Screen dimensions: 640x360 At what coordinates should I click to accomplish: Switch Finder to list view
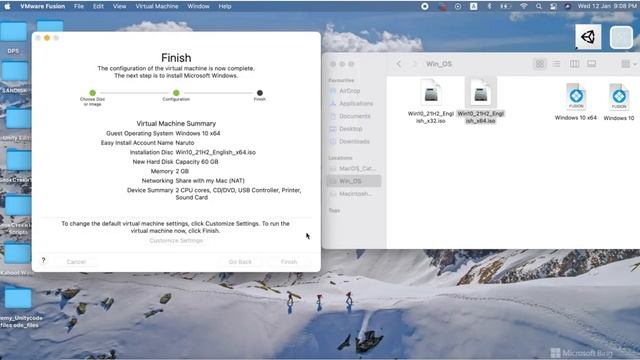pyautogui.click(x=556, y=64)
